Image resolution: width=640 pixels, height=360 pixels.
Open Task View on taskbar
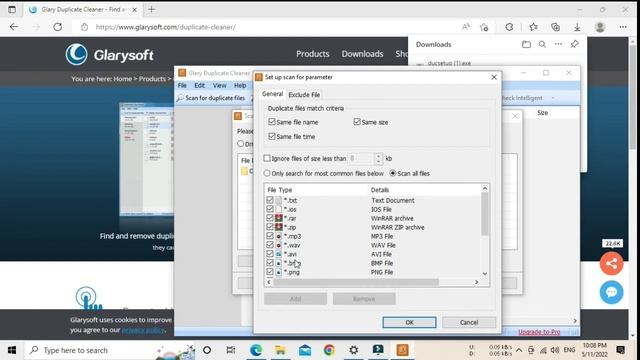(231, 350)
